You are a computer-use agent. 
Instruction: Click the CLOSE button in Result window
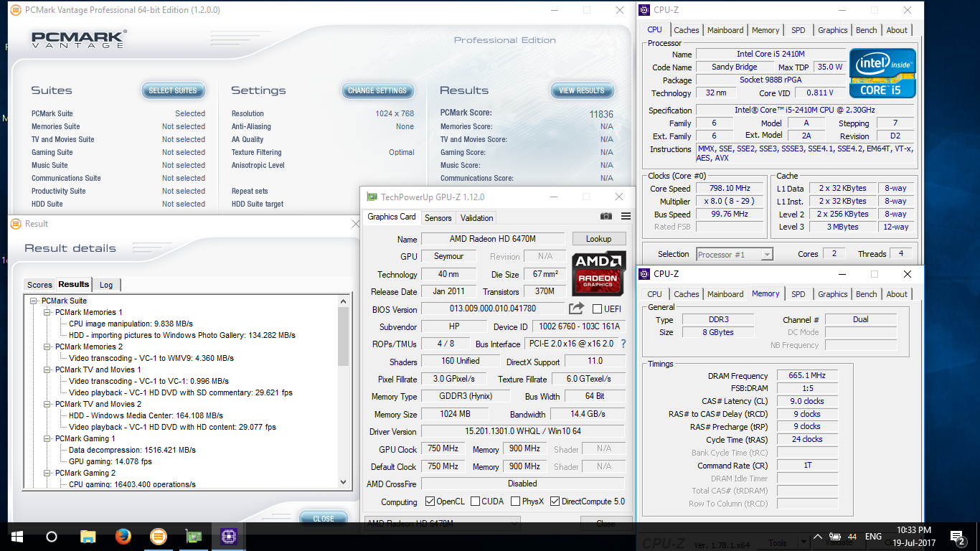324,519
